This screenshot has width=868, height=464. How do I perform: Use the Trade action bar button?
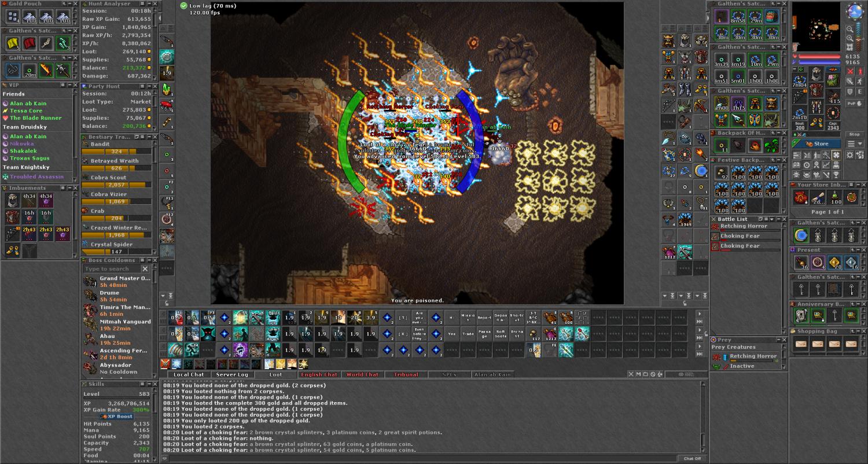point(468,333)
